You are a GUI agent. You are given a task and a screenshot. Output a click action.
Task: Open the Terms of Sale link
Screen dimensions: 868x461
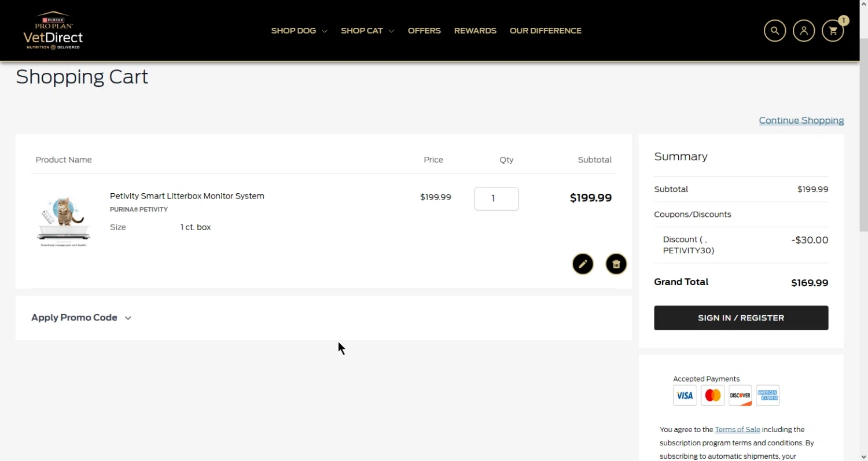coord(737,429)
